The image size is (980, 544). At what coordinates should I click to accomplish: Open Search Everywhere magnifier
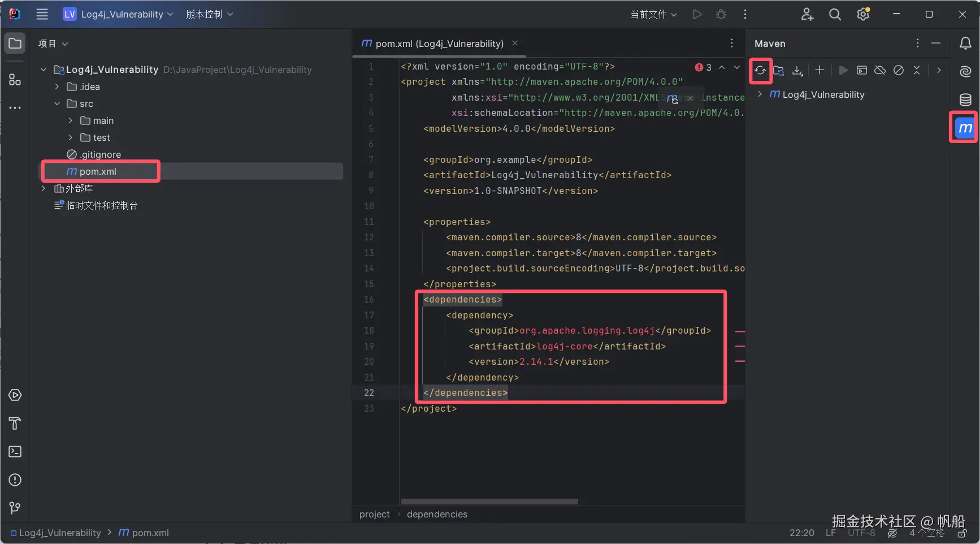[x=835, y=14]
